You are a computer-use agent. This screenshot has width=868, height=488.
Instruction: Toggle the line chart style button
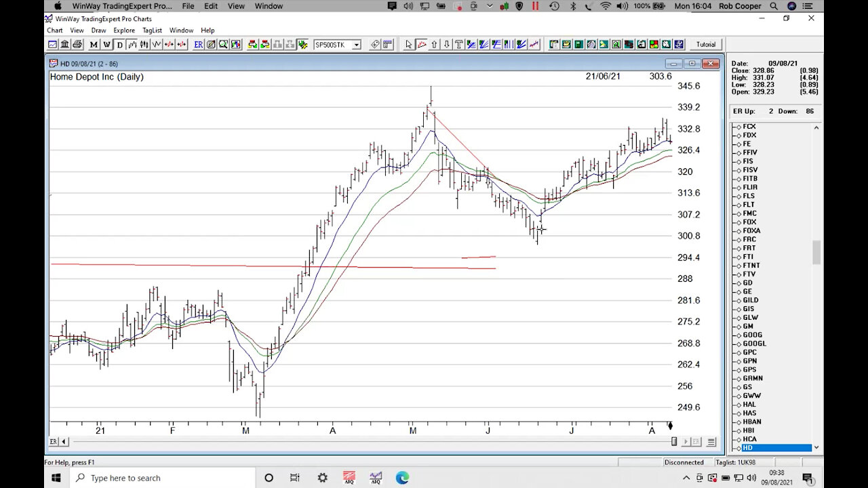(x=157, y=45)
